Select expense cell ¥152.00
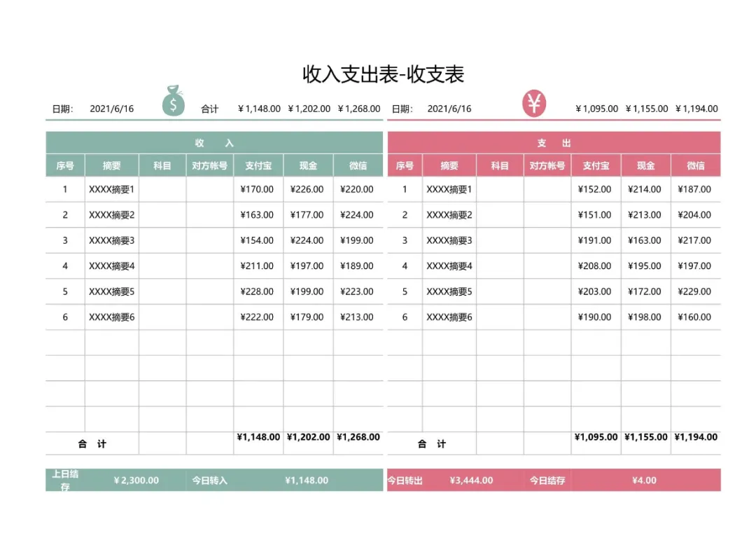Viewport: 756px width, 538px height. 594,189
